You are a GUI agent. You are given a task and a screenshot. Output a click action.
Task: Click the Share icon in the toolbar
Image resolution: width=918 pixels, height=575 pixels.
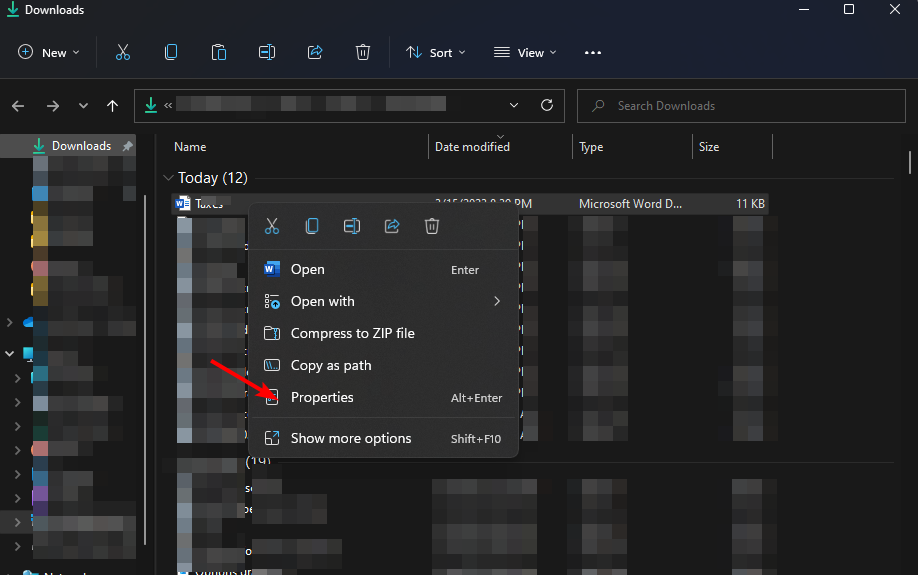[x=315, y=53]
